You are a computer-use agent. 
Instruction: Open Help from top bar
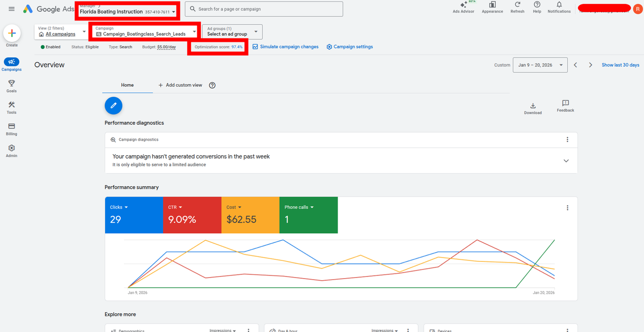point(537,7)
